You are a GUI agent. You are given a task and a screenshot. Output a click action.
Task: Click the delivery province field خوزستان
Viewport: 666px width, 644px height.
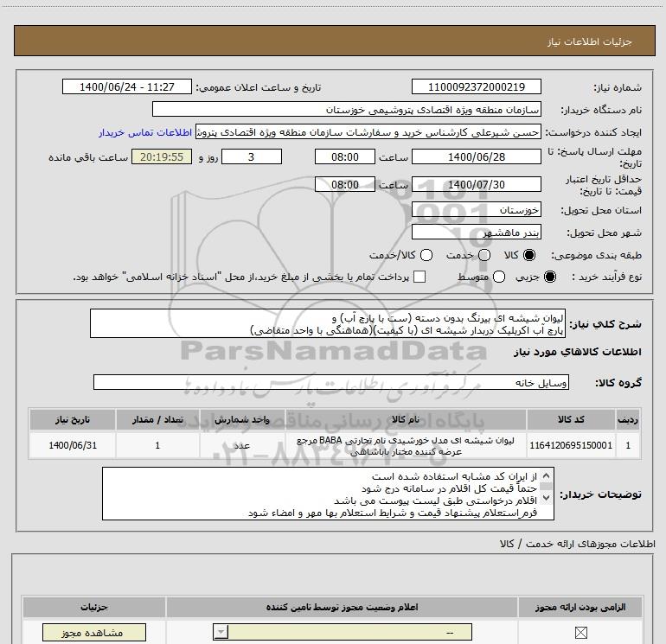coord(476,210)
